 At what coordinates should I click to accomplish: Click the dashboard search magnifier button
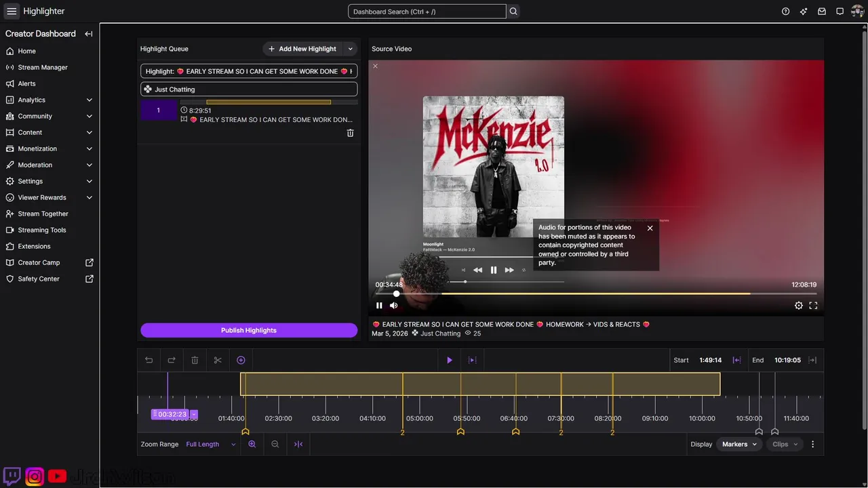pyautogui.click(x=513, y=12)
